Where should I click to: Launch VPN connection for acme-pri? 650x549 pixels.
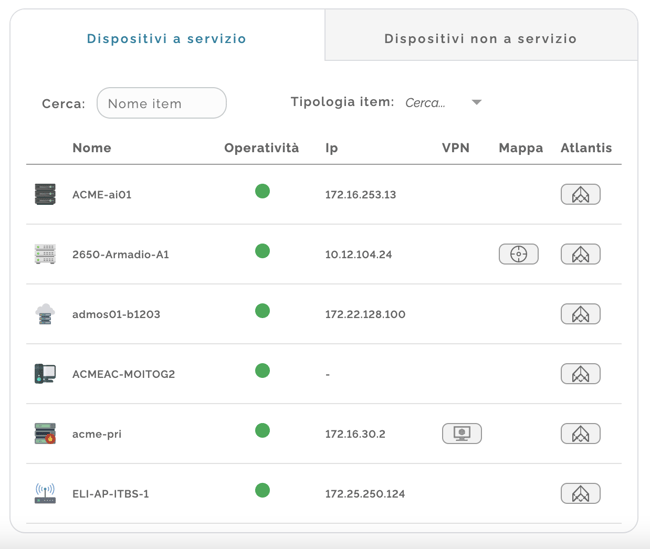tap(462, 434)
